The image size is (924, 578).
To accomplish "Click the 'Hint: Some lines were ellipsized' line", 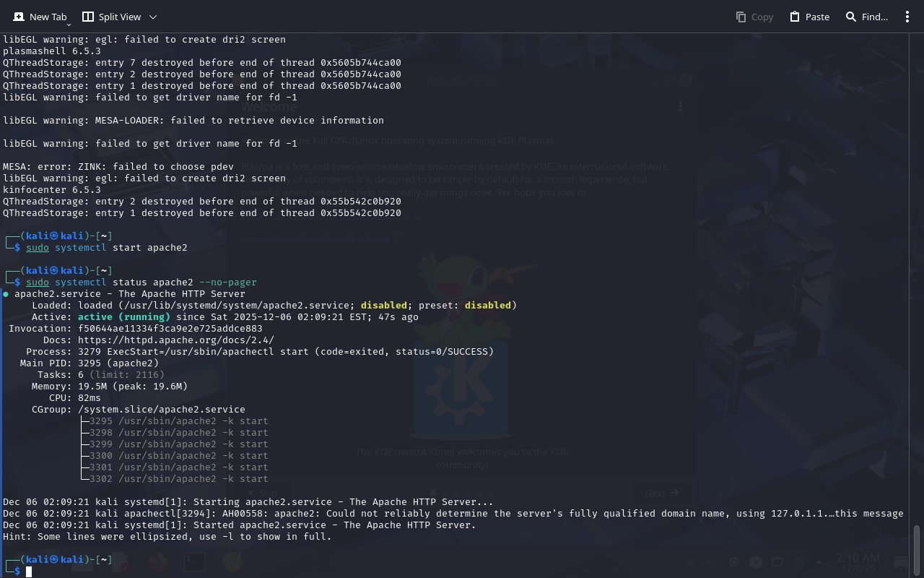I will 167,537.
